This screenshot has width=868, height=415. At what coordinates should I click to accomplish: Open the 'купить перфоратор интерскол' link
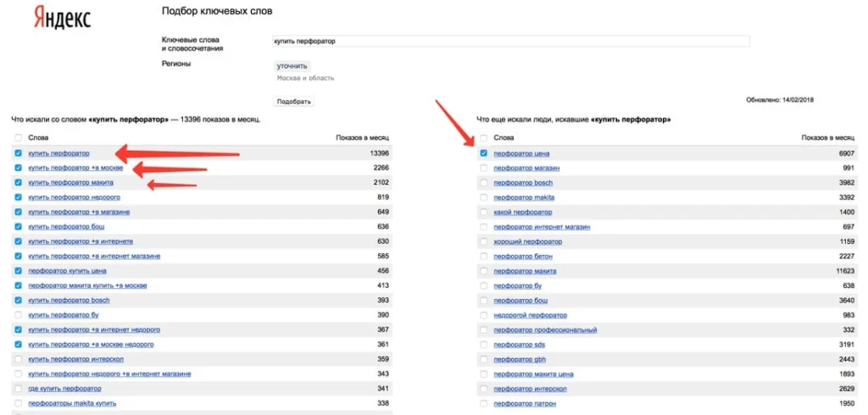pos(75,359)
